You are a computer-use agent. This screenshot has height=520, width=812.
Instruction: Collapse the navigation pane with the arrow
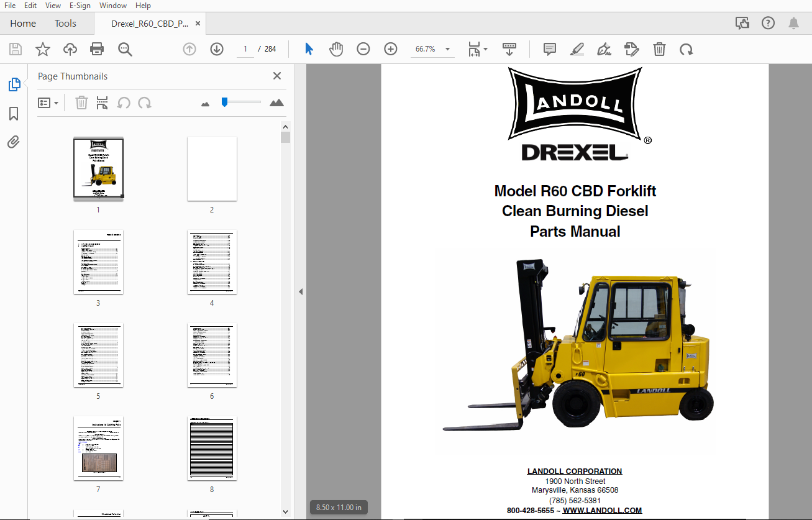[301, 291]
